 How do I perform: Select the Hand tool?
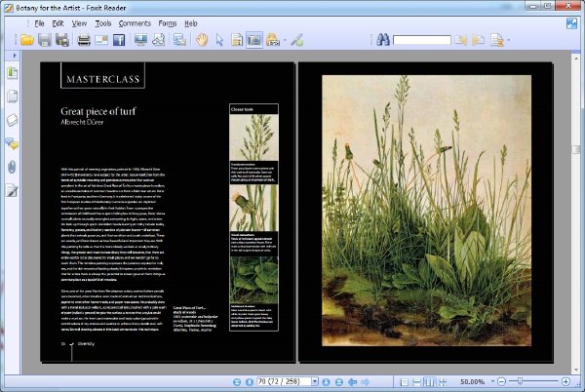[202, 40]
